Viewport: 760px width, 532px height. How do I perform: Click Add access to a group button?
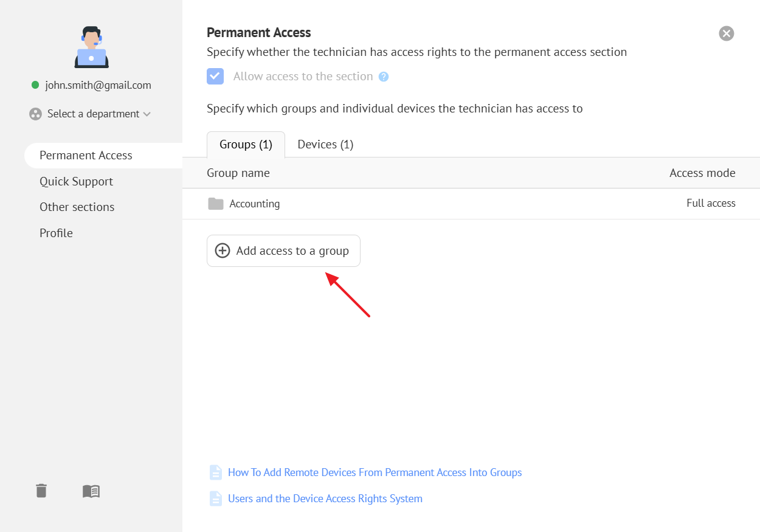(x=283, y=250)
